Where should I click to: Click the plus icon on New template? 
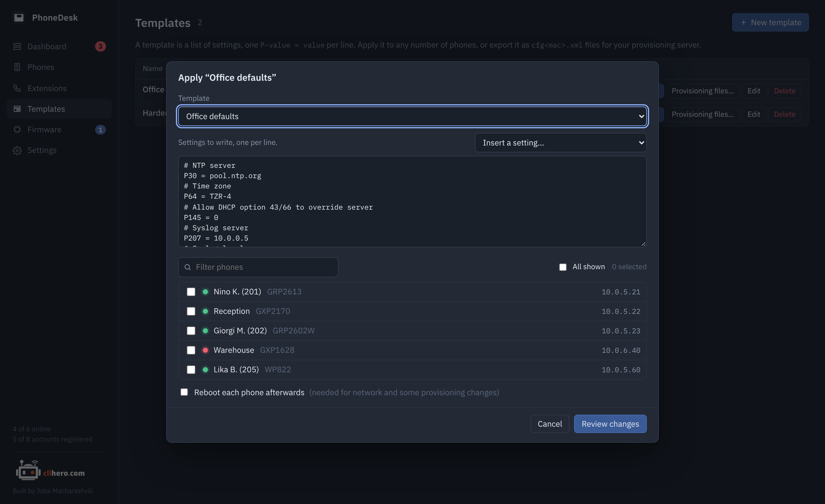click(x=743, y=22)
